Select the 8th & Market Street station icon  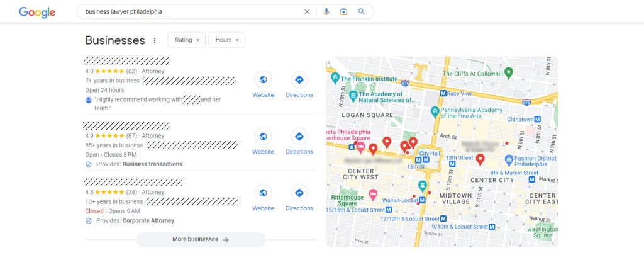click(531, 179)
